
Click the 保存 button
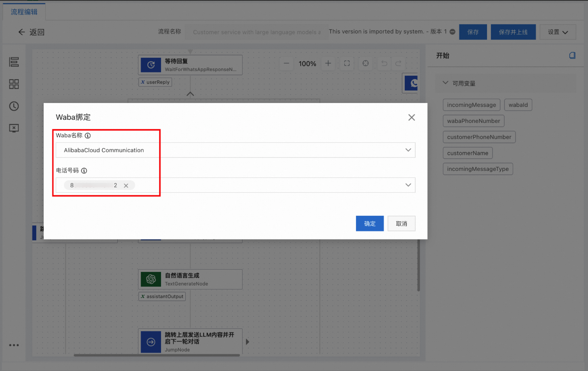point(473,32)
